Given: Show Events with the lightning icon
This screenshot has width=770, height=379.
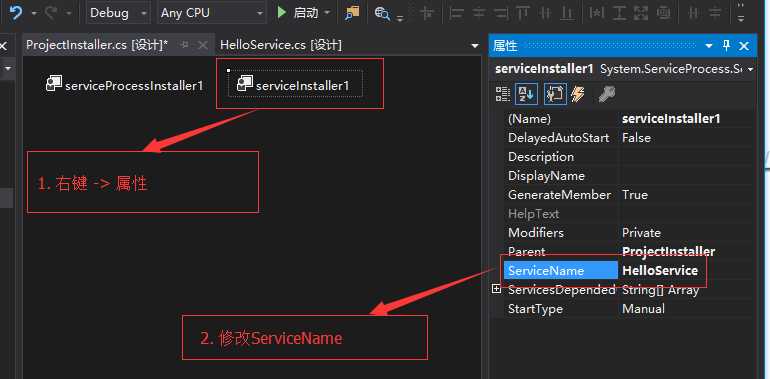Looking at the screenshot, I should 578,94.
